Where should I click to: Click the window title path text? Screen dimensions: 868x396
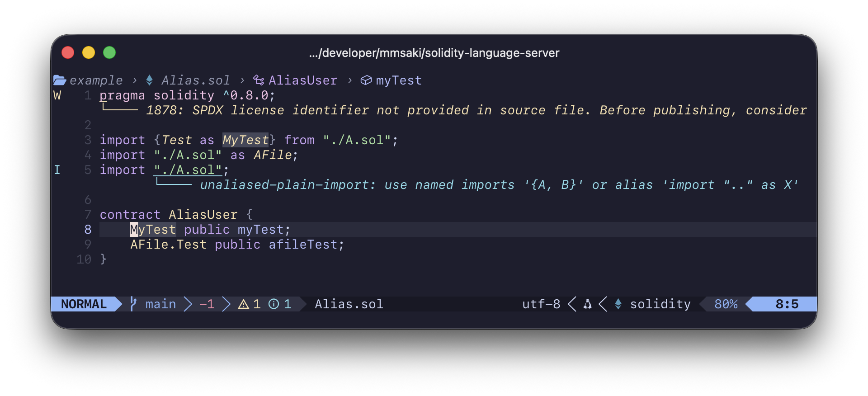(x=434, y=53)
